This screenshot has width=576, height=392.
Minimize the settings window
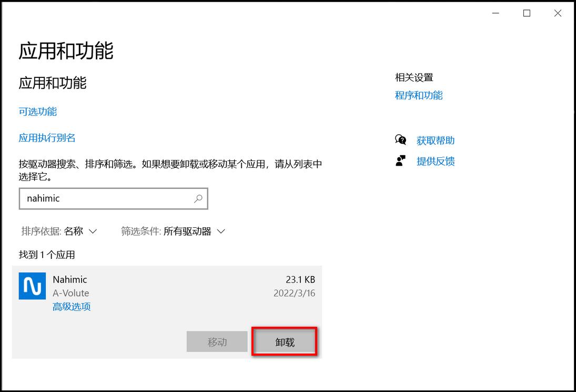click(x=495, y=14)
